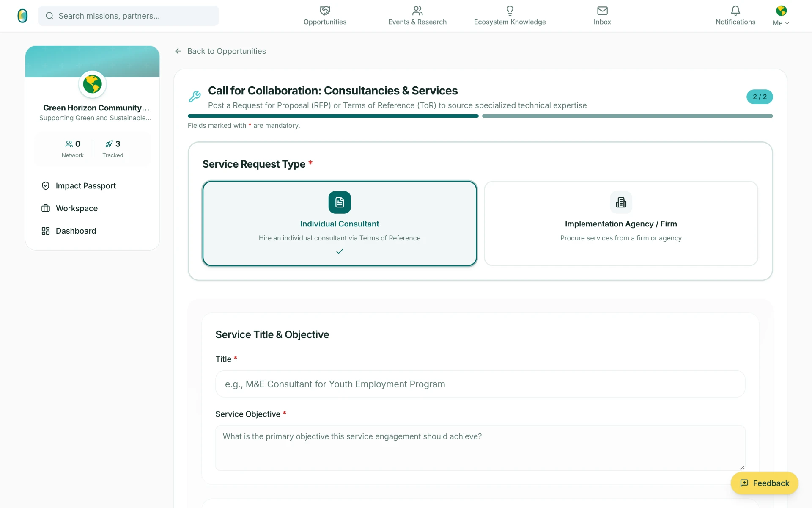Grab the Service Objective resize handle

click(x=742, y=467)
